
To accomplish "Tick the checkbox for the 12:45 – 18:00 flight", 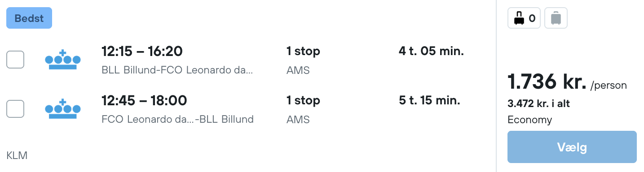I will (x=15, y=109).
